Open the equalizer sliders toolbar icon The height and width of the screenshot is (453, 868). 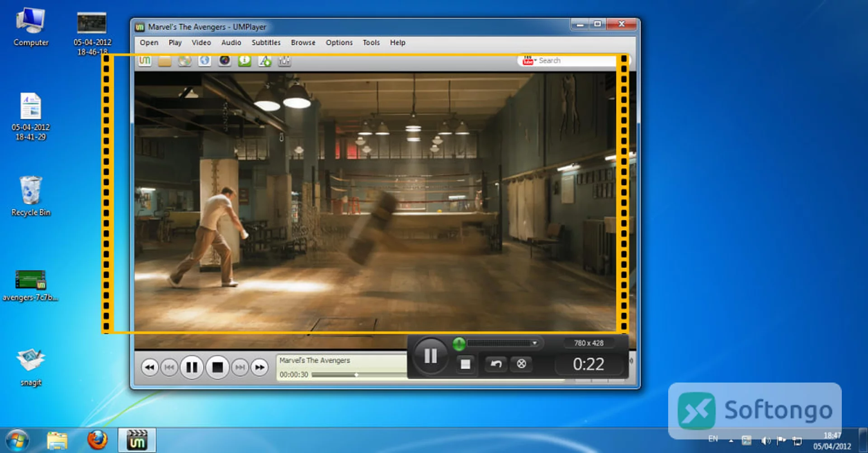tap(284, 61)
